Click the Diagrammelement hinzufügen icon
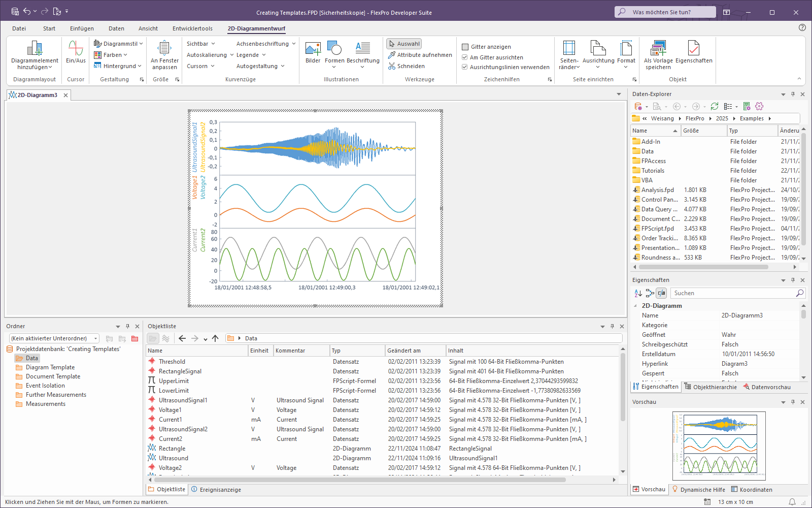 pos(35,49)
